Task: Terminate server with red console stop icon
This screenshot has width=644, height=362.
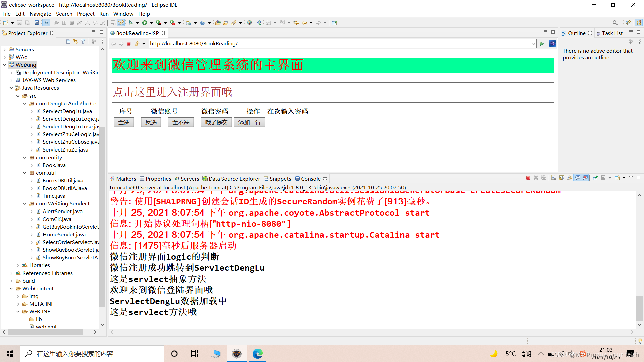Action: 528,178
